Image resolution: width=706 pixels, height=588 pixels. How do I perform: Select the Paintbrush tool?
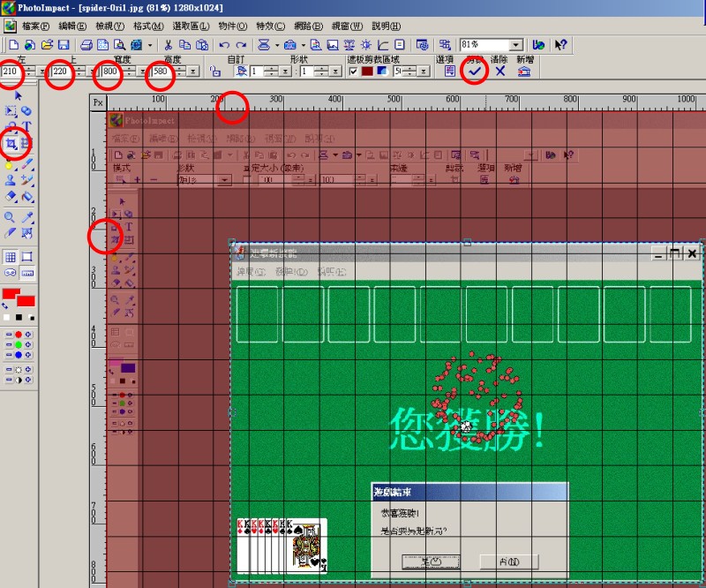[26, 163]
